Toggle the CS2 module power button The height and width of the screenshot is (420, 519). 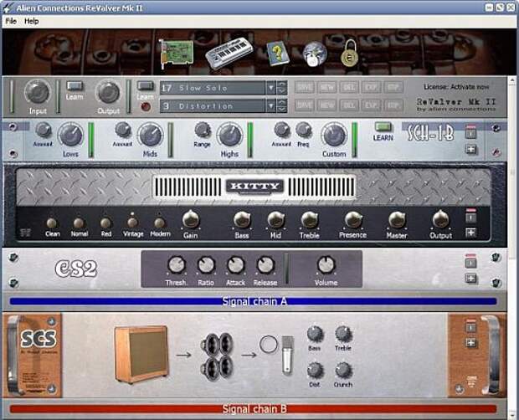click(470, 263)
